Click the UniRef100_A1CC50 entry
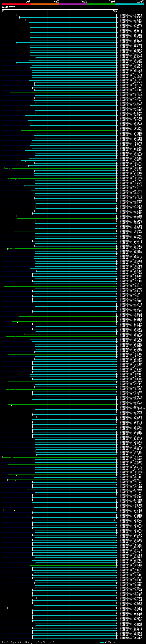Image resolution: width=146 pixels, height=644 pixels. click(131, 321)
